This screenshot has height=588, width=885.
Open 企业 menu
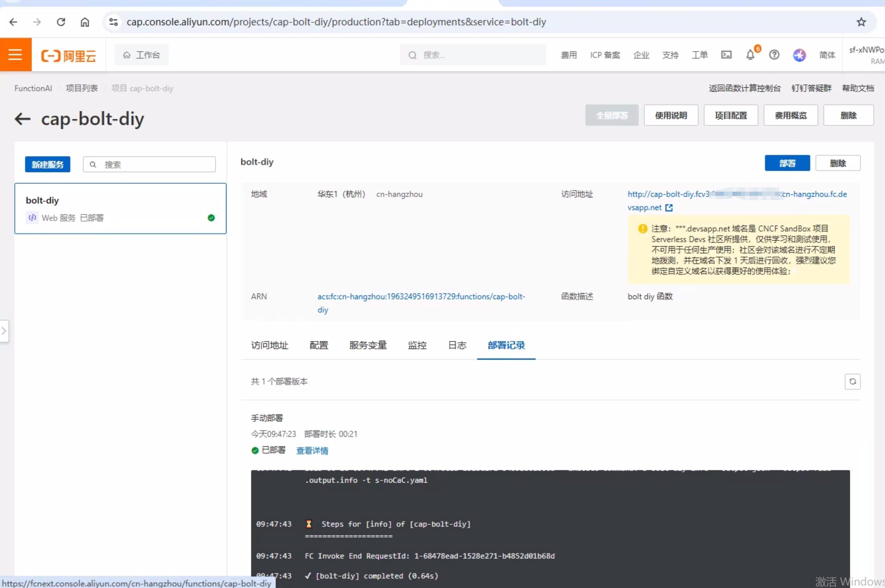[x=641, y=55]
